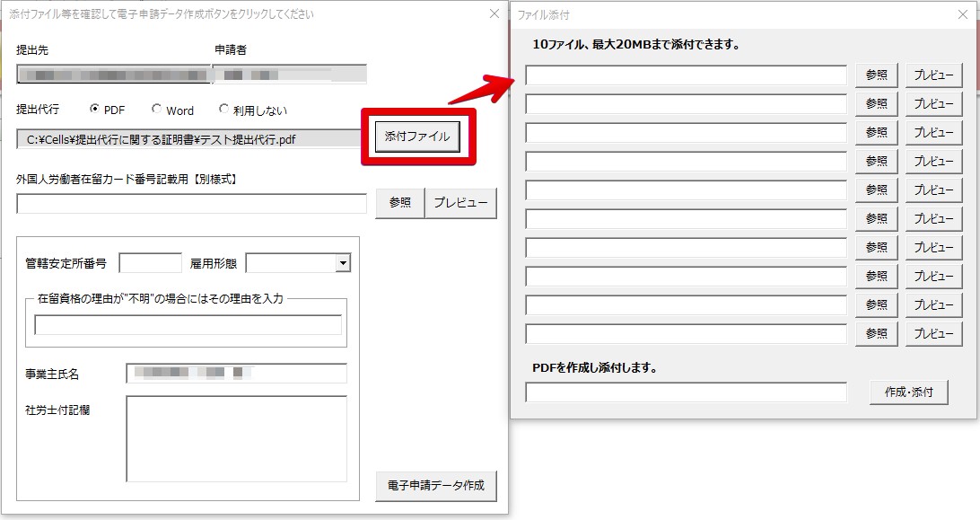The height and width of the screenshot is (520, 980).
Task: Click 参照 in the second attachment row
Action: pos(876,104)
